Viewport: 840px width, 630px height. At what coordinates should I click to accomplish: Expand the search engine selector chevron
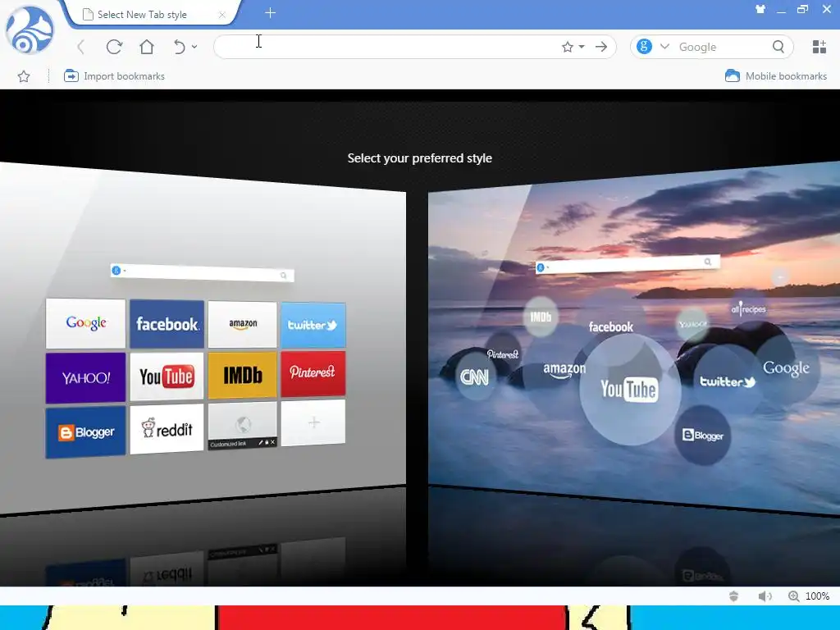(664, 47)
